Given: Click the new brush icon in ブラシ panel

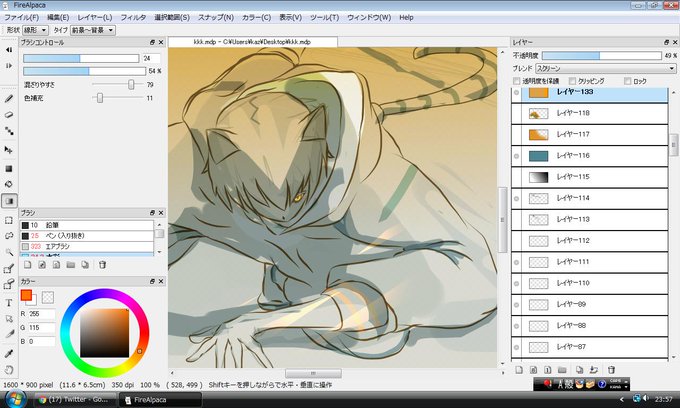Looking at the screenshot, I should pyautogui.click(x=27, y=264).
